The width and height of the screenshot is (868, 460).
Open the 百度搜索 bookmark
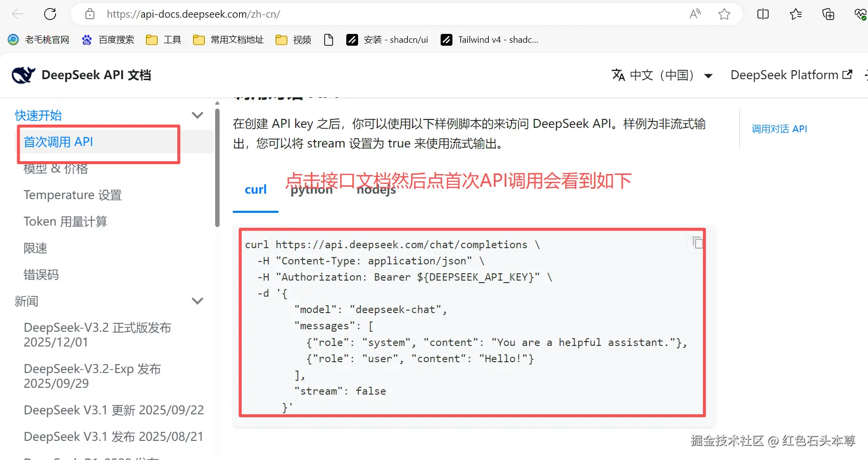point(108,40)
